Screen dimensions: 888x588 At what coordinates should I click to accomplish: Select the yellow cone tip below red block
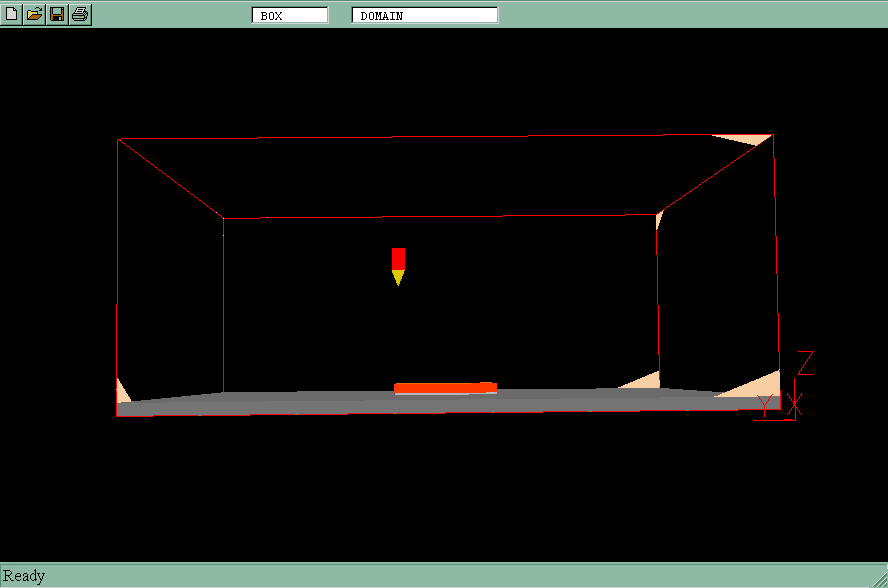pos(398,277)
